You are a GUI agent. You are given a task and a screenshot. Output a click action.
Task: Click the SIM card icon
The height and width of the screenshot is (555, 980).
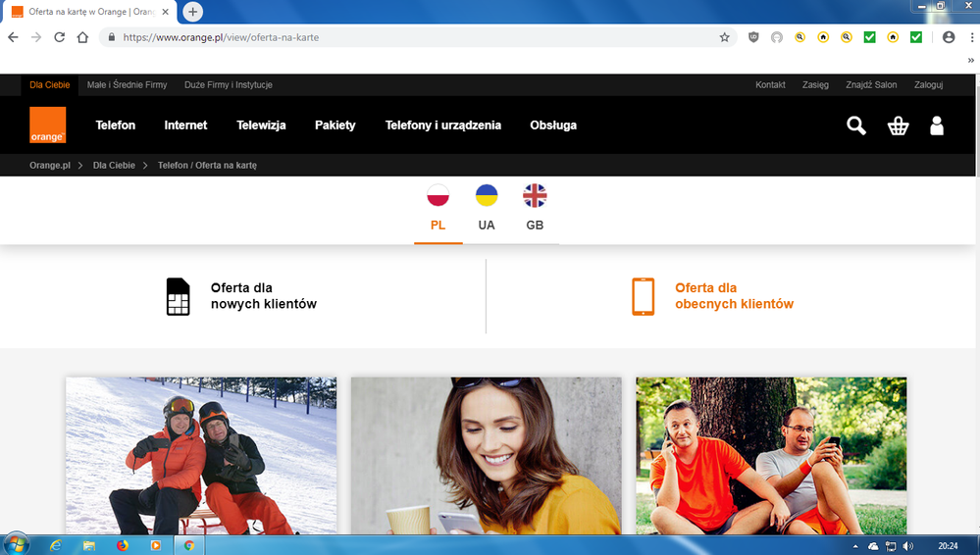coord(179,296)
